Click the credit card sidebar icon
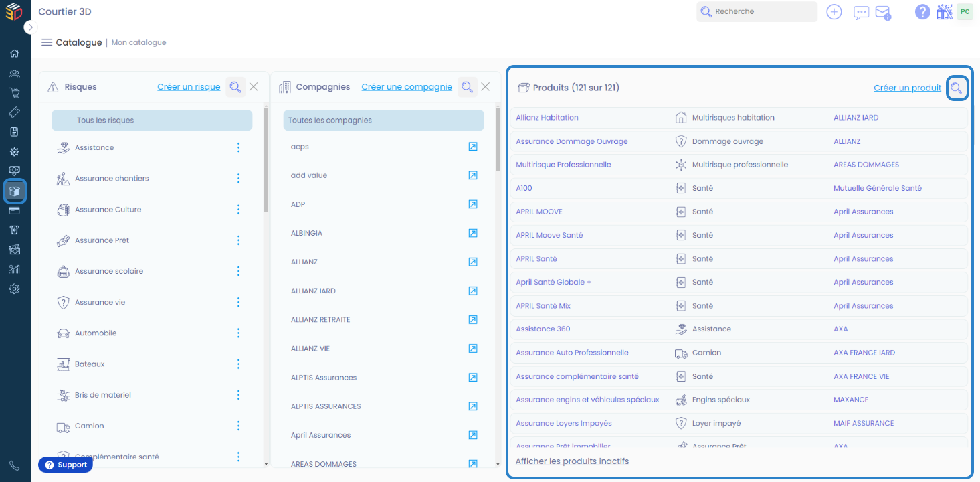The height and width of the screenshot is (482, 980). click(x=14, y=210)
